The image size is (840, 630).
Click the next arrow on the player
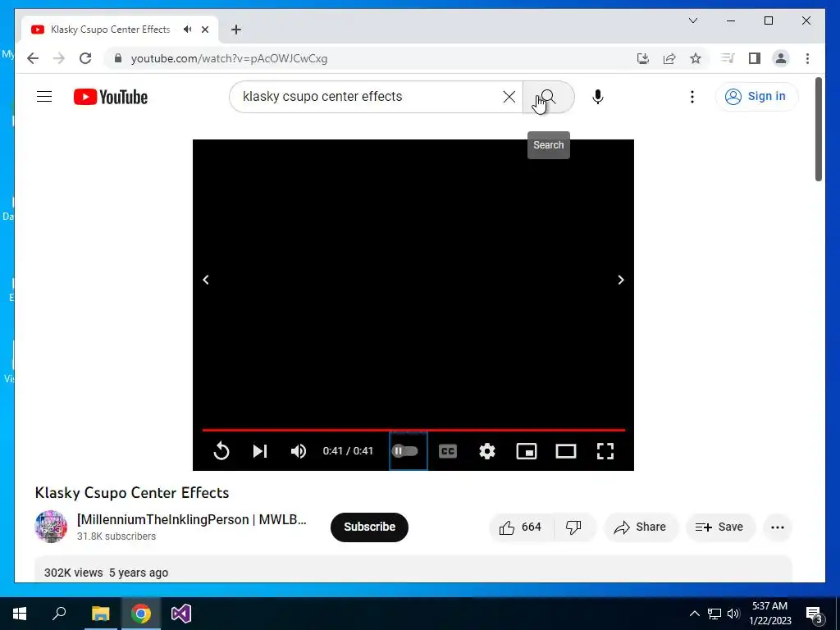[x=620, y=280]
